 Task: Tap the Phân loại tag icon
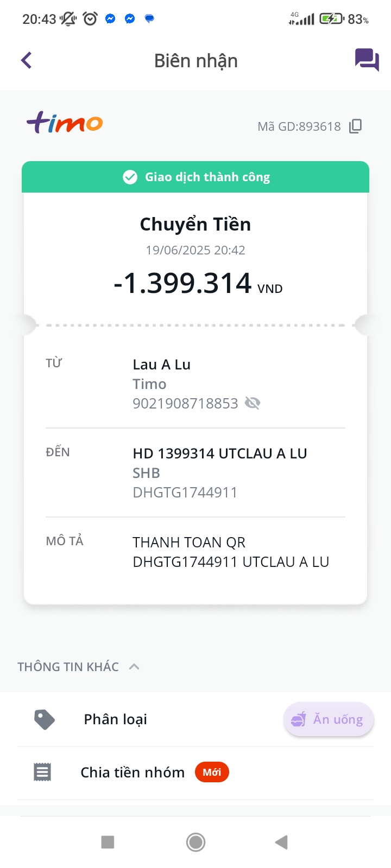[x=44, y=719]
